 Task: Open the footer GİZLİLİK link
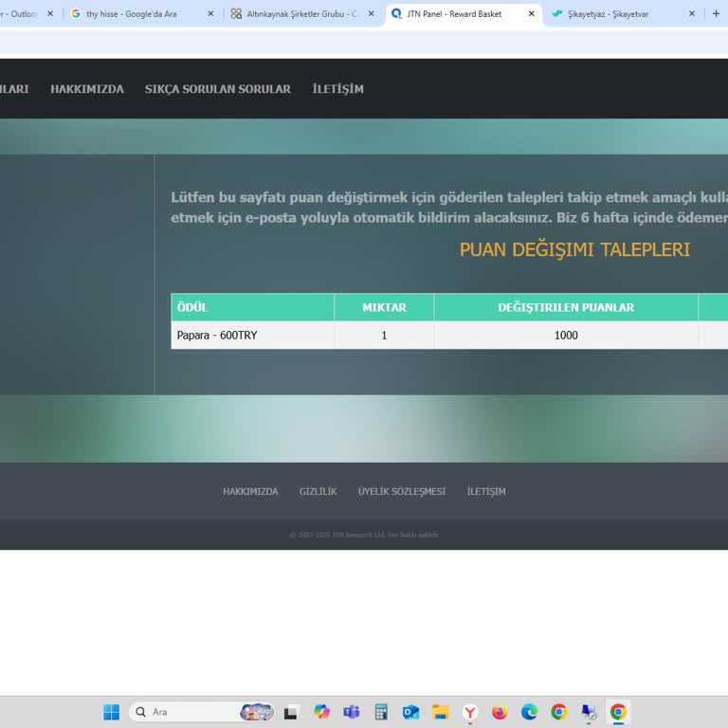[x=318, y=491]
